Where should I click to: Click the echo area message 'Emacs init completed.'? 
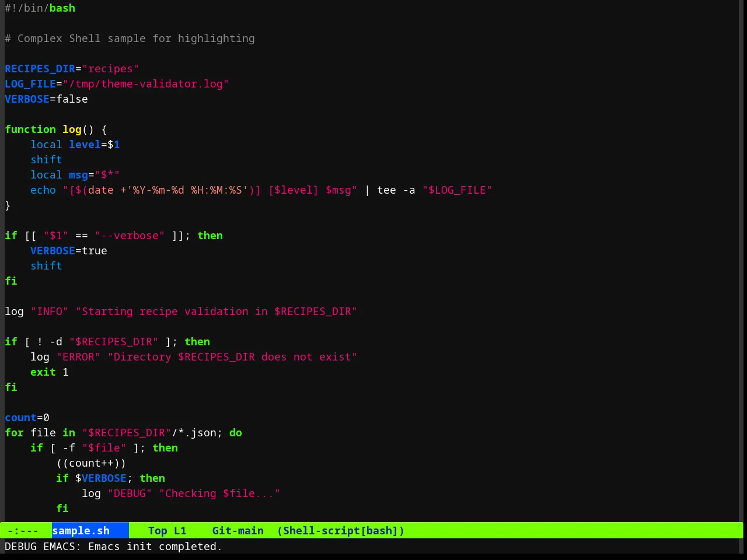point(155,547)
